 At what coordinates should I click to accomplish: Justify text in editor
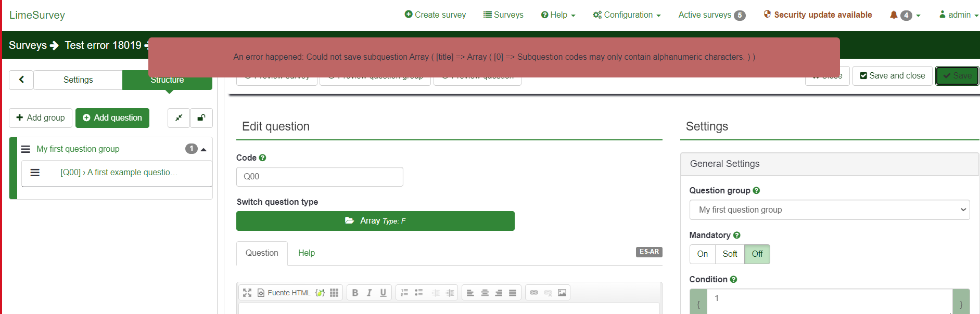click(x=513, y=293)
